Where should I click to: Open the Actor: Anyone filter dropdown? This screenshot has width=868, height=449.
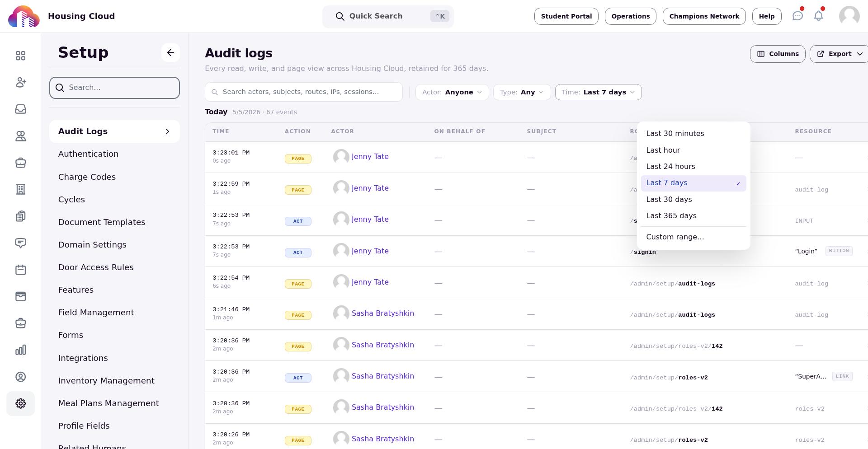[x=452, y=92]
